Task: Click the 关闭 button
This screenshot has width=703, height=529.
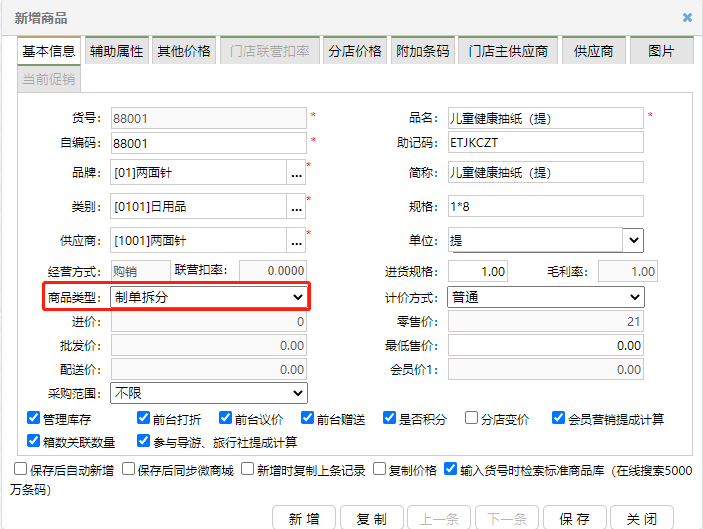Action: tap(642, 519)
